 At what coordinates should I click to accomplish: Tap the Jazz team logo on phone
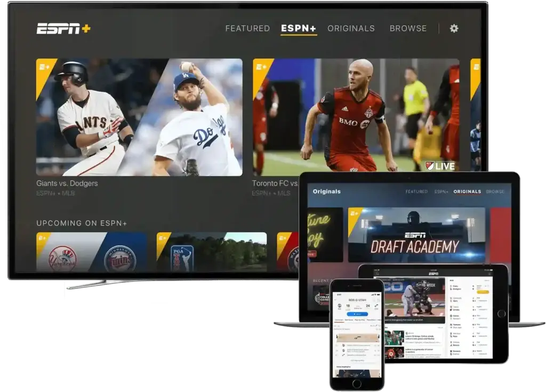point(376,306)
